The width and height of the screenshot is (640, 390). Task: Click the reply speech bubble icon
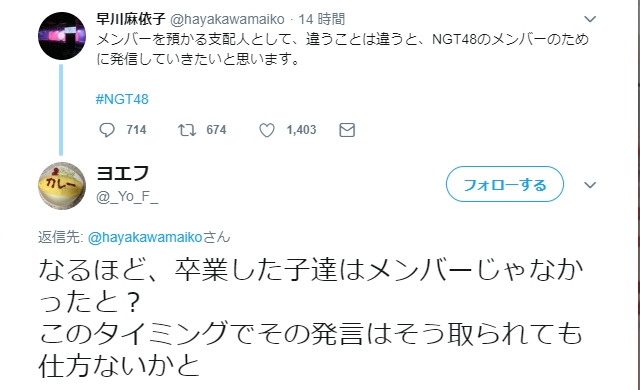click(x=107, y=130)
